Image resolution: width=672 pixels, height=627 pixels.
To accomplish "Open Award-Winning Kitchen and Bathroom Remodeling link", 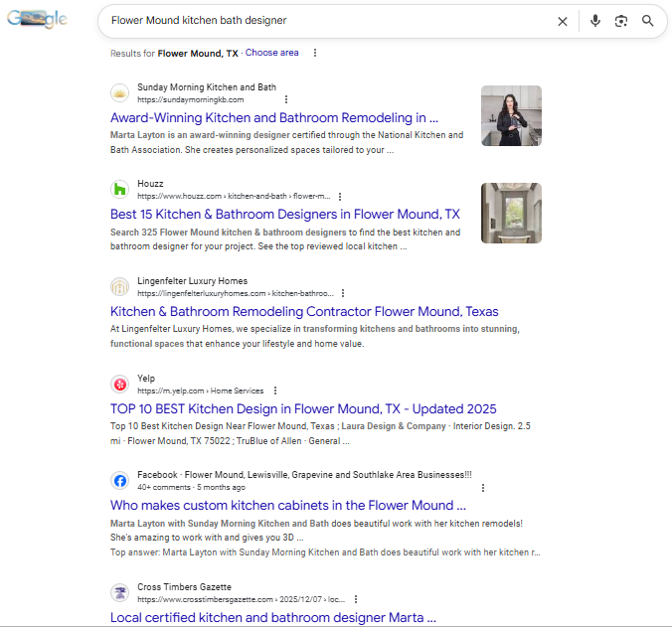I will click(x=274, y=118).
